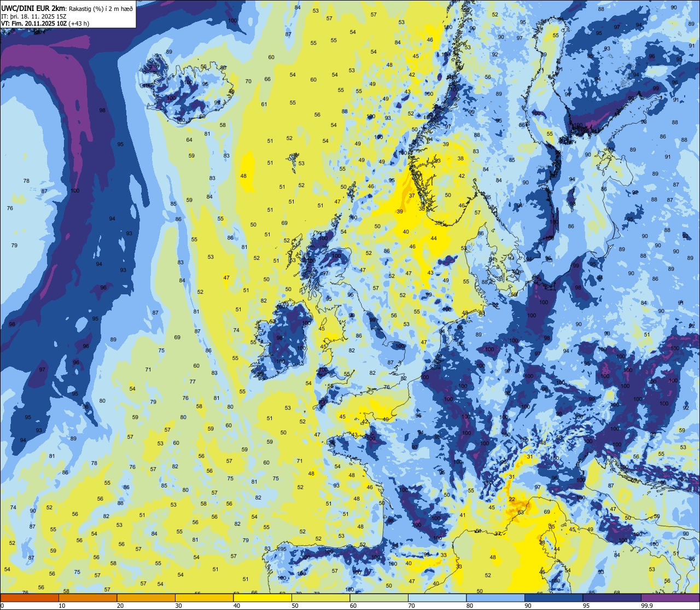
Task: Click the purple above-99.9 legend swatch
Action: [670, 597]
